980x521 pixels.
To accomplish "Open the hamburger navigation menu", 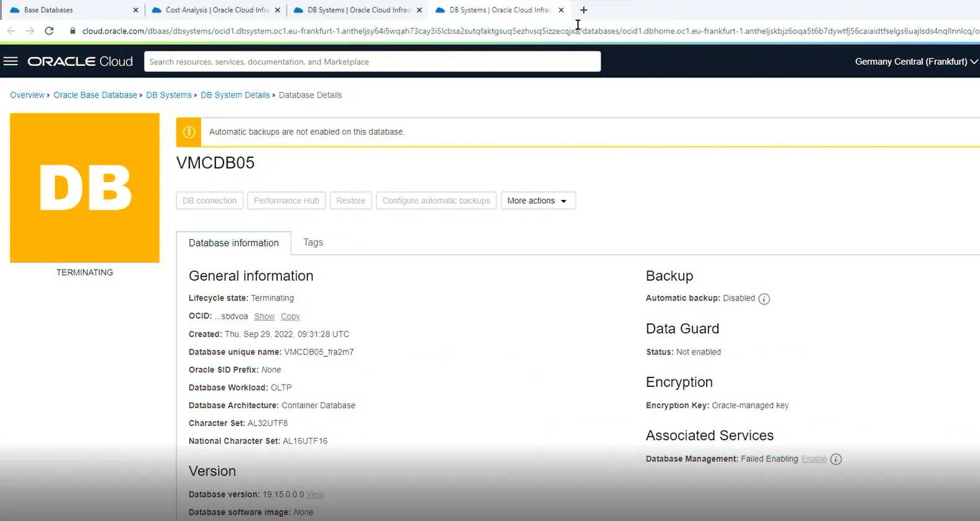I will 11,61.
